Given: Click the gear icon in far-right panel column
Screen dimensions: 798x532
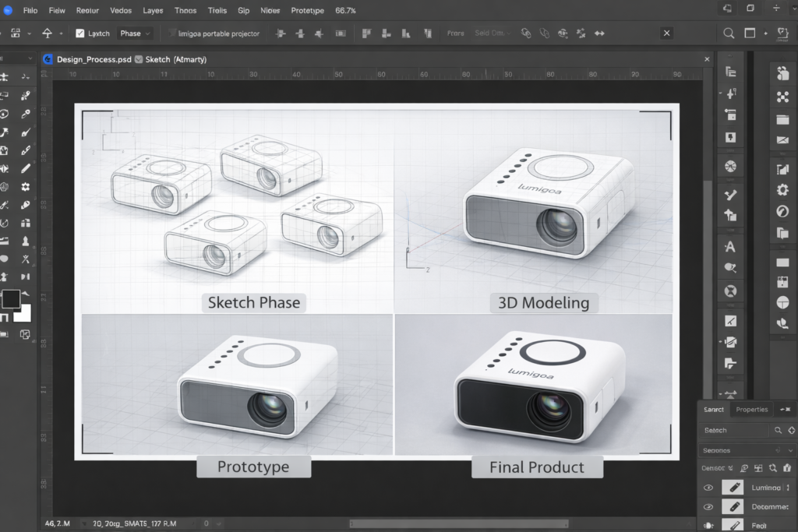Looking at the screenshot, I should coord(782,190).
